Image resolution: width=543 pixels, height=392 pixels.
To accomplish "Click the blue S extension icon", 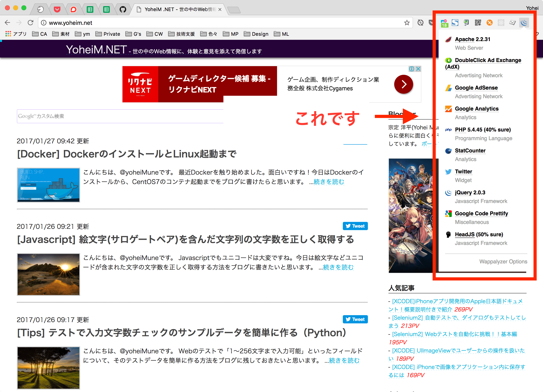I will tap(455, 23).
